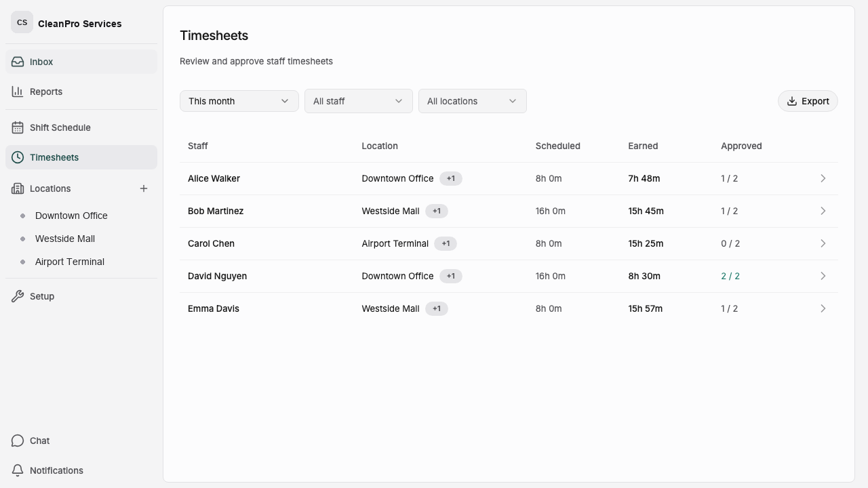Click the Bob Martinez staff name
The image size is (868, 488).
click(x=216, y=211)
